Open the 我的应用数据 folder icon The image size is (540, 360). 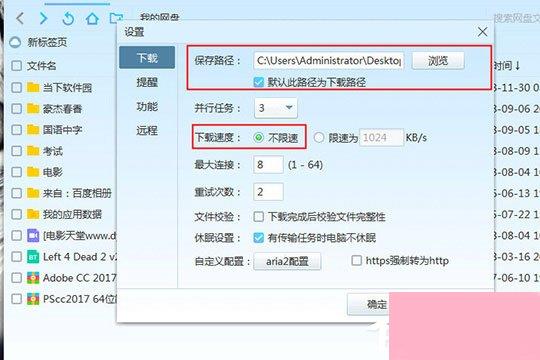tap(33, 214)
